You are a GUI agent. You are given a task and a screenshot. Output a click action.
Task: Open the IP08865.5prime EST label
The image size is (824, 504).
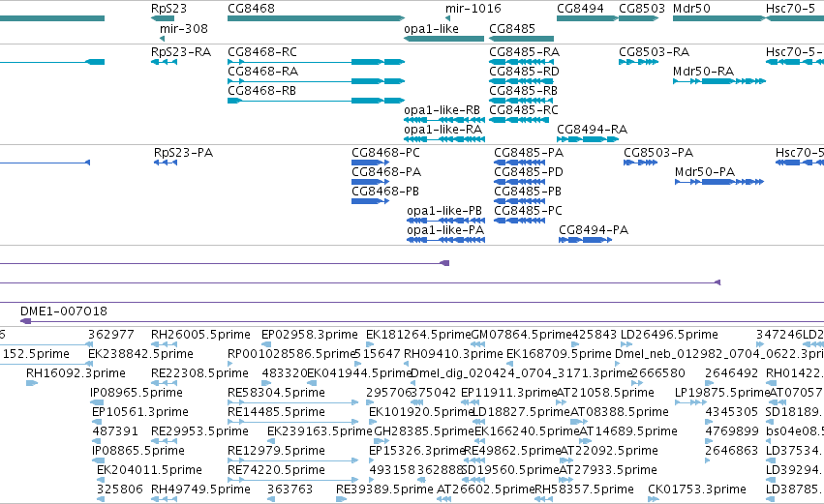click(138, 451)
